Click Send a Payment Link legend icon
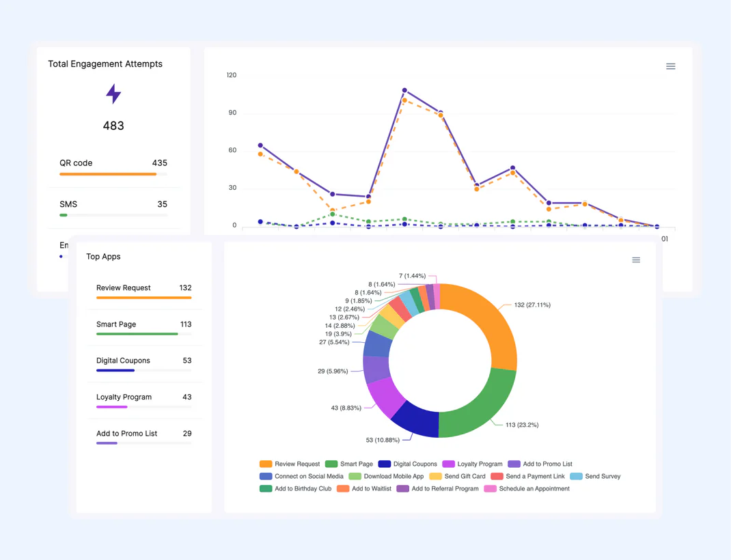This screenshot has height=560, width=731. tap(497, 476)
